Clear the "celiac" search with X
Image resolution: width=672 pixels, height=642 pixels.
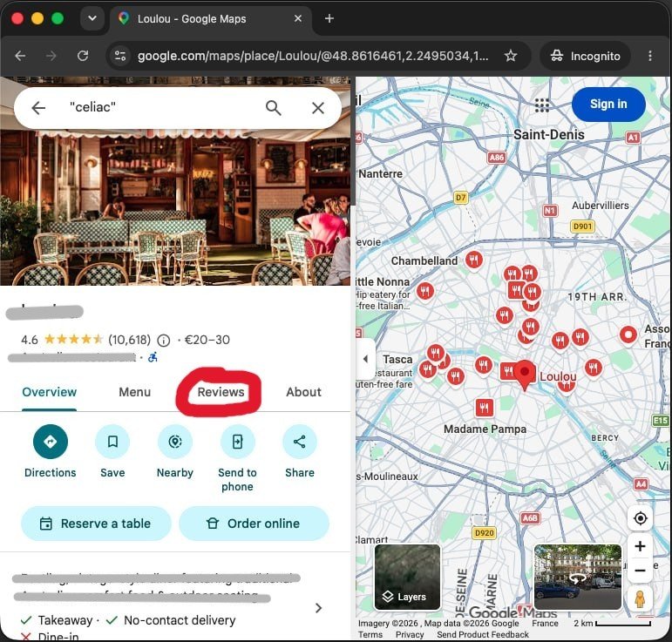tap(318, 108)
